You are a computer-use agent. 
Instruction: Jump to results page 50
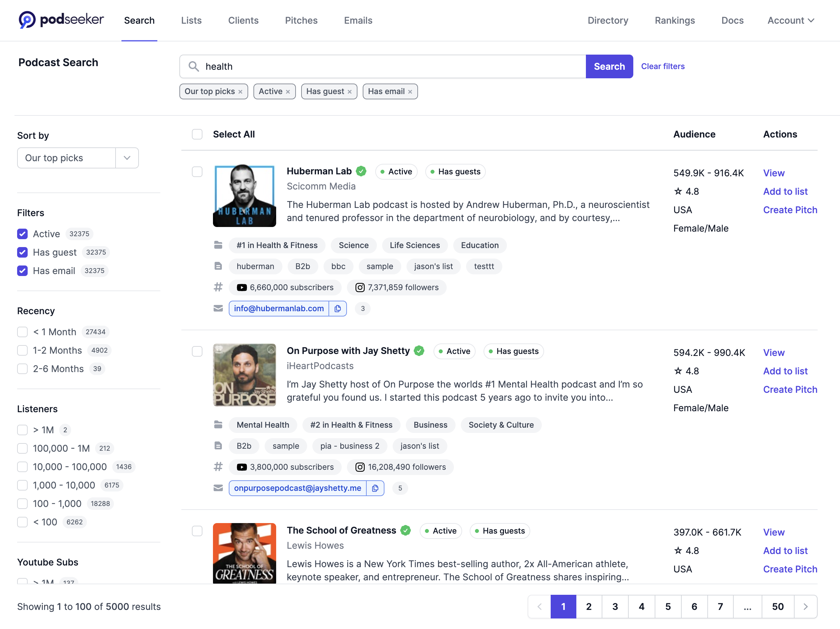(778, 607)
